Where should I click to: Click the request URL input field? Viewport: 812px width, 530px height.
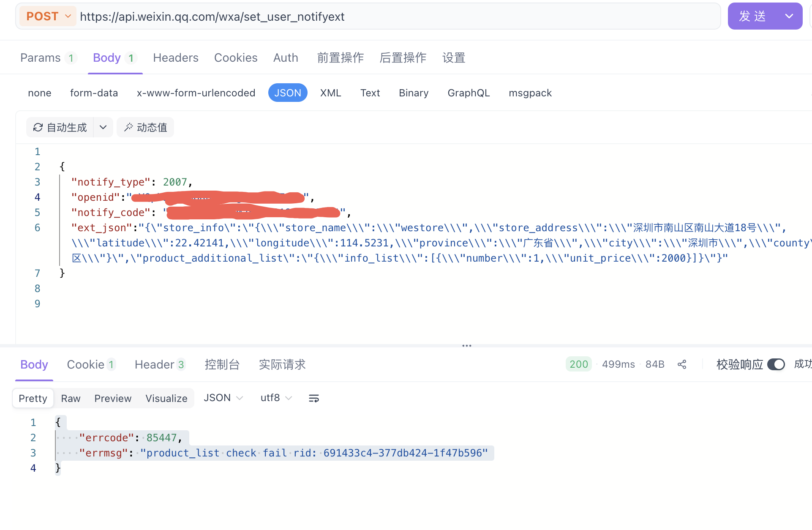pos(380,16)
